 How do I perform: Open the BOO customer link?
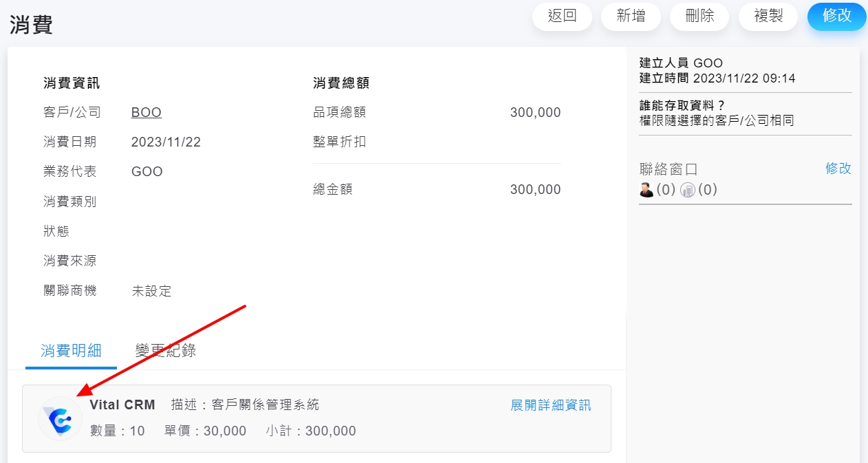(x=147, y=113)
